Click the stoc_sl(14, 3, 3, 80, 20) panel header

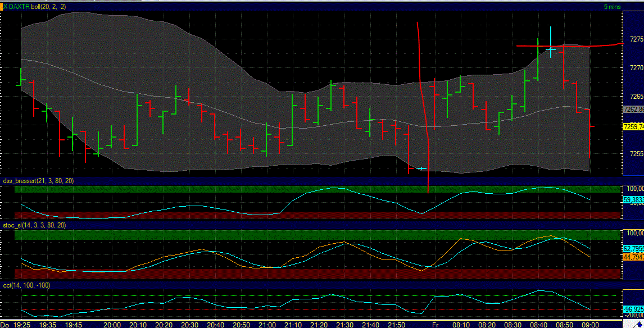(x=33, y=226)
